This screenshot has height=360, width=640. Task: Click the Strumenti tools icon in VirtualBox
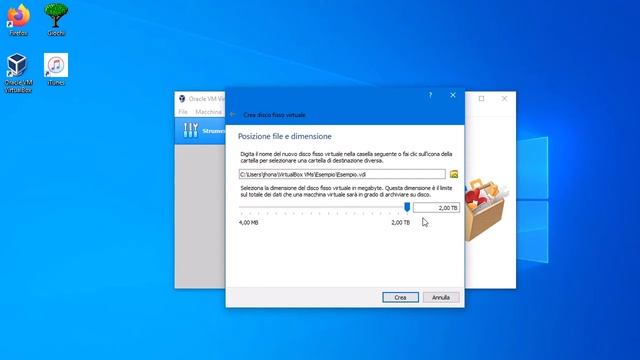[191, 130]
